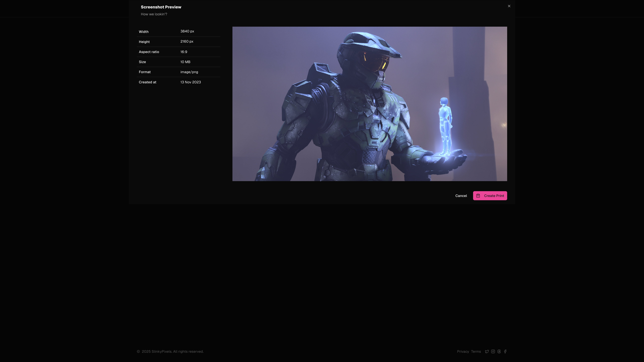Screen dimensions: 644x362
Task: Click the Create Print button
Action: 490,196
